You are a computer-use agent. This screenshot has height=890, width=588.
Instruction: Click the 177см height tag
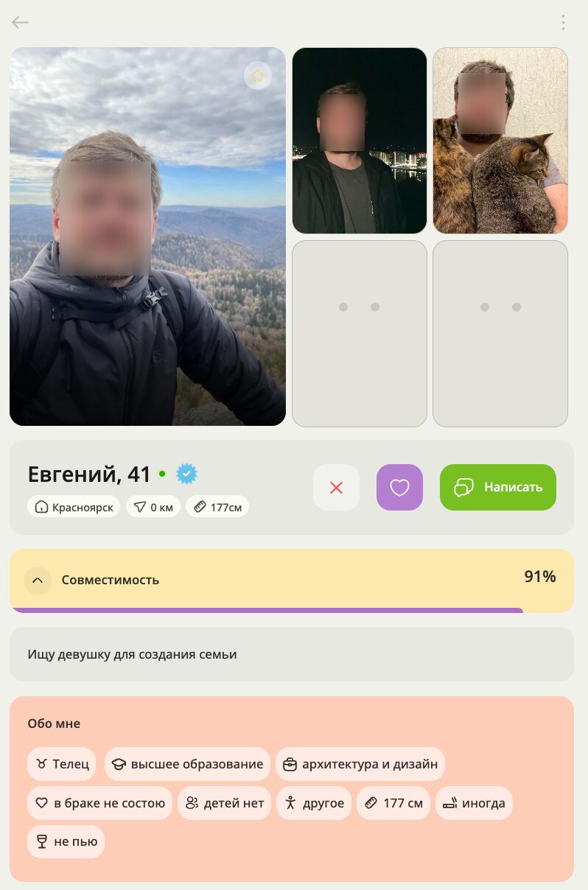[217, 507]
